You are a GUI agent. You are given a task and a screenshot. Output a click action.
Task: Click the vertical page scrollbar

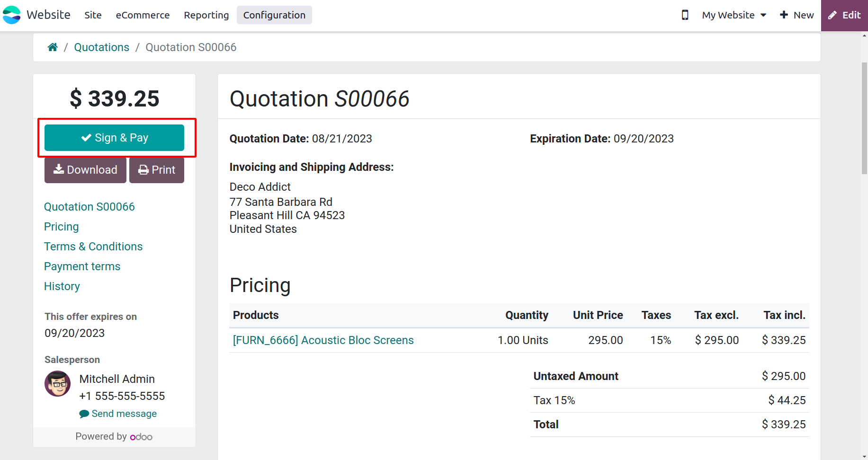pos(864,118)
